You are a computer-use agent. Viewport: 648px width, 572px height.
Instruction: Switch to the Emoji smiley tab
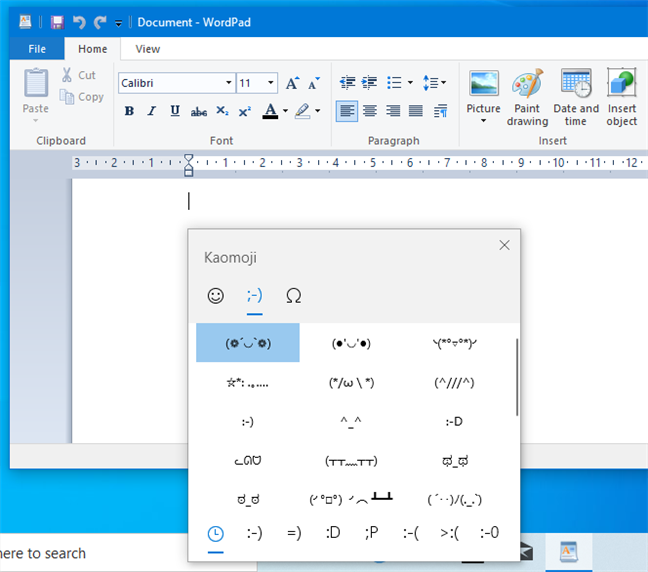[x=216, y=296]
